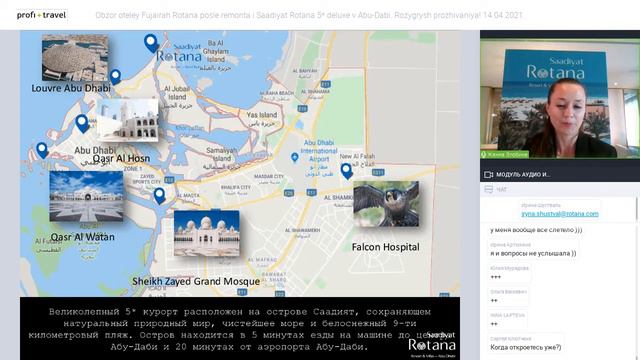640x360 pixels.
Task: Click the 'MASDAR CITY' map label
Action: (269, 176)
